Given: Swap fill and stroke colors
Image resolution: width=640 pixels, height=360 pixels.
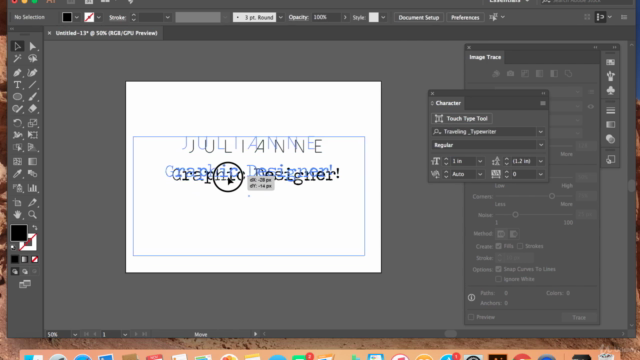Looking at the screenshot, I should (x=35, y=228).
